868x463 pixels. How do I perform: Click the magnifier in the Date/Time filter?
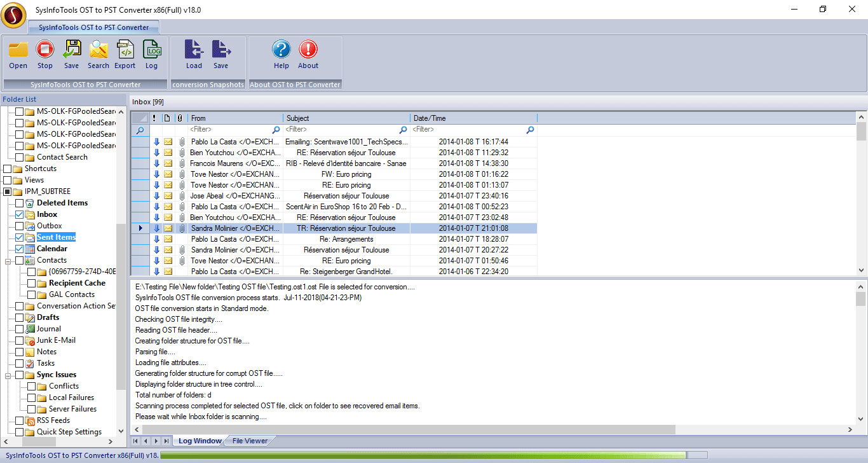(530, 130)
